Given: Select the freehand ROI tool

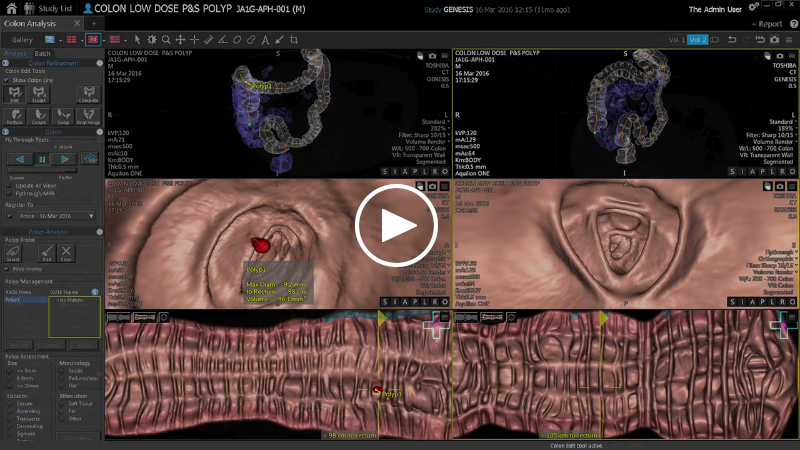Looking at the screenshot, I should 251,40.
